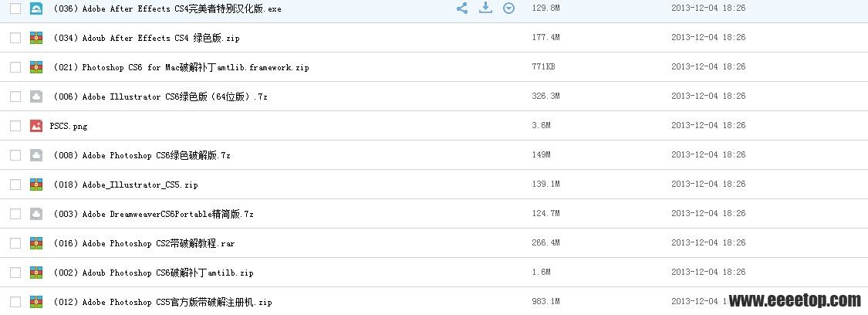Check the box for (002) Adoub Photoshop CS6 amtilb.zip
868x315 pixels.
(x=15, y=273)
